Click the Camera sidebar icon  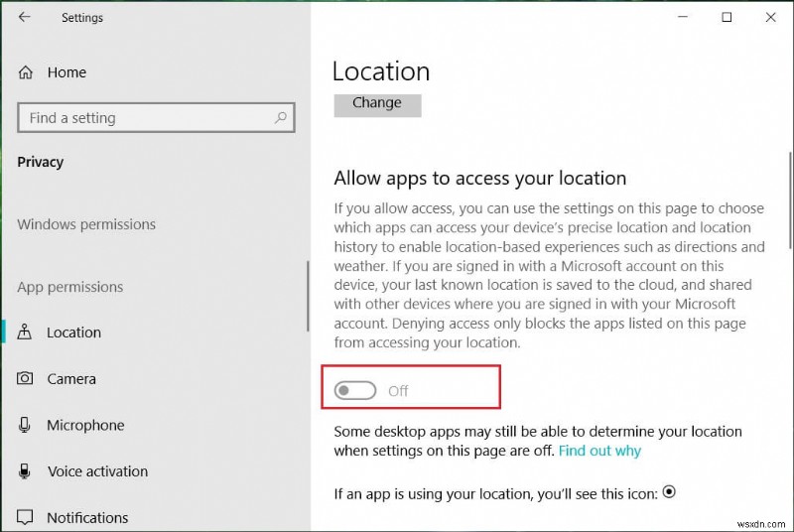[24, 378]
